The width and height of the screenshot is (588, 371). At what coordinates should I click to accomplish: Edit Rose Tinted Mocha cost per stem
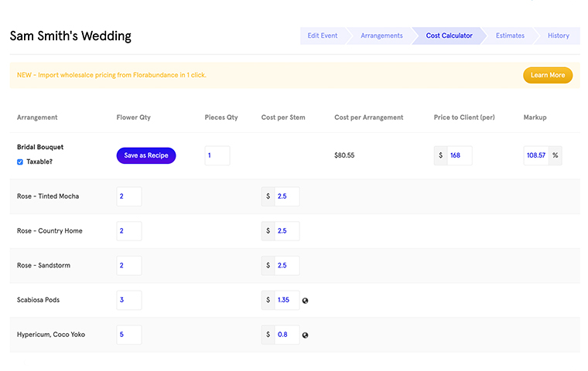pyautogui.click(x=286, y=196)
